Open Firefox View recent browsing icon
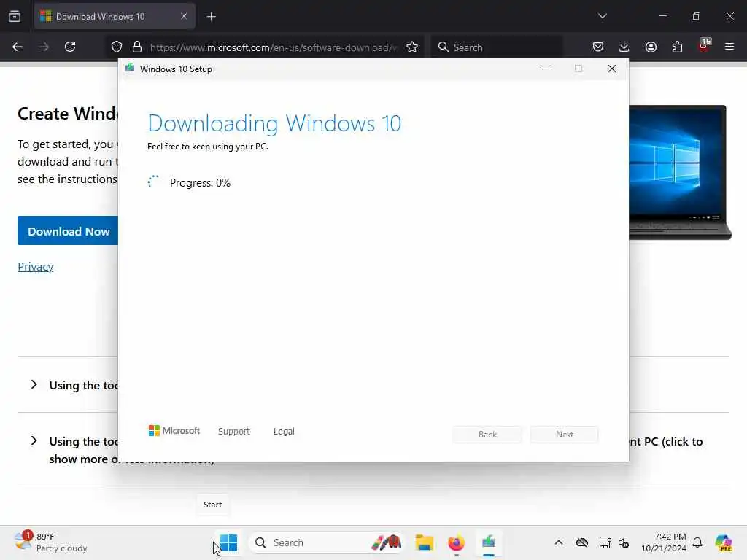 (15, 16)
